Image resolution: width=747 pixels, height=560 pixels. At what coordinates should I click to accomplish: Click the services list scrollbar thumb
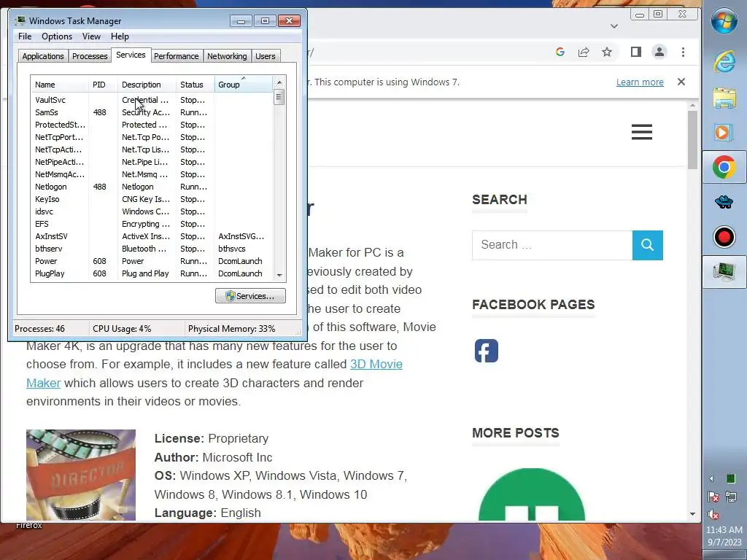tap(279, 97)
